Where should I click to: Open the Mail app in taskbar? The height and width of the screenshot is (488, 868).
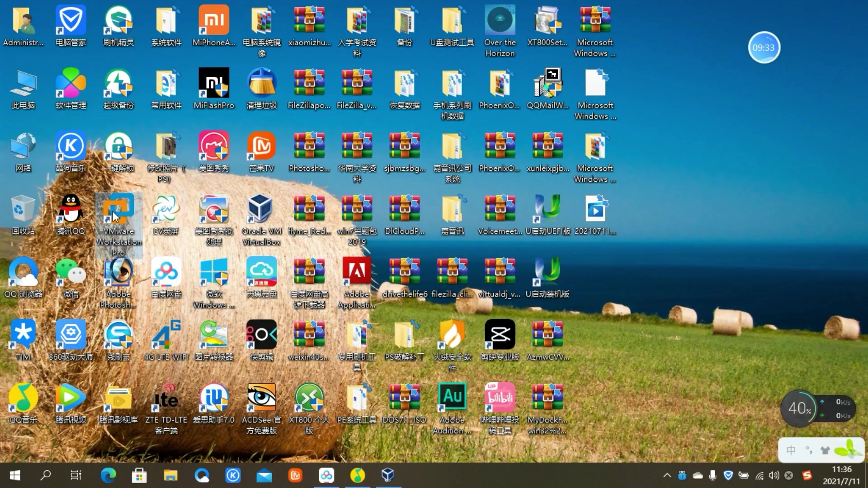264,475
